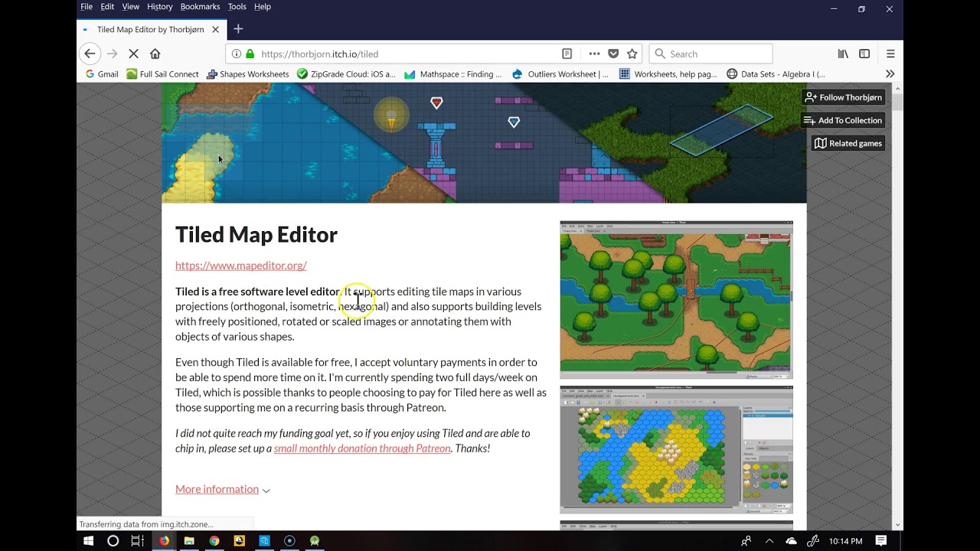The image size is (980, 551).
Task: Open the People icon in system tray
Action: pyautogui.click(x=746, y=541)
